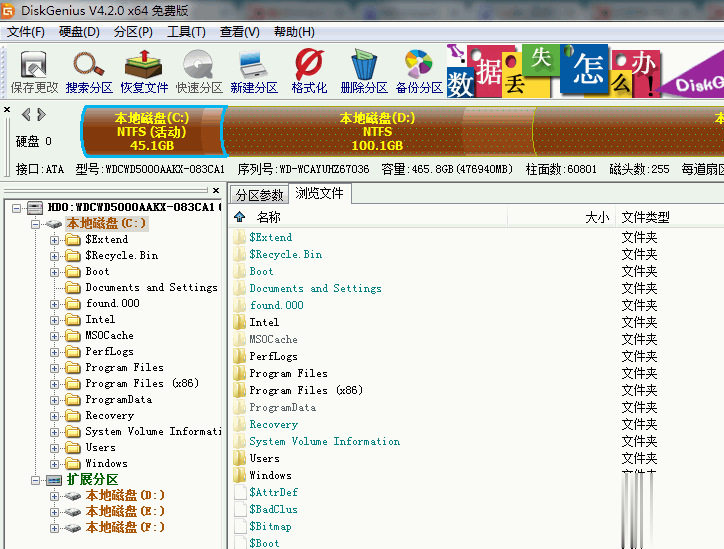Expand the $Extend folder in tree

[x=54, y=240]
